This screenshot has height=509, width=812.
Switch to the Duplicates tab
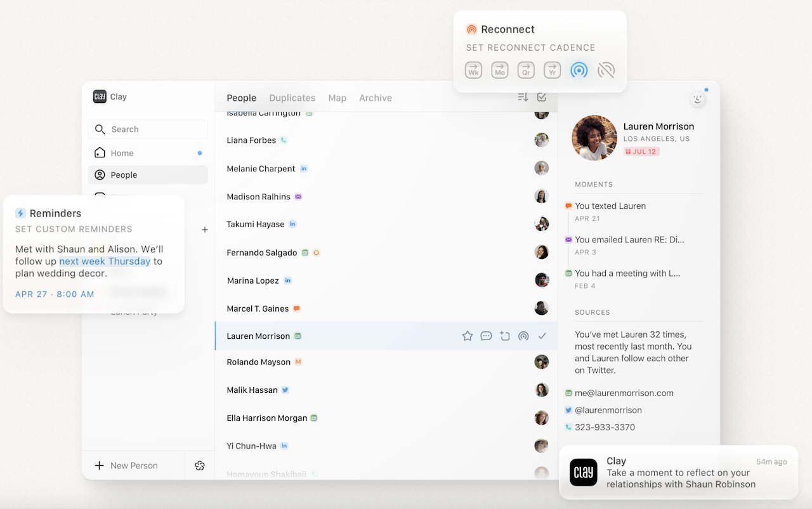click(292, 98)
